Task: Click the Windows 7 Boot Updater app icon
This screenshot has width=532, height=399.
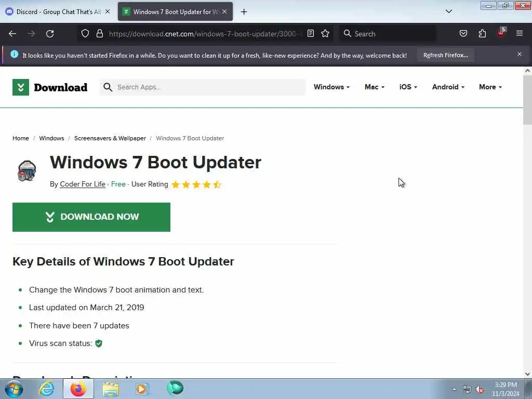Action: pyautogui.click(x=27, y=170)
